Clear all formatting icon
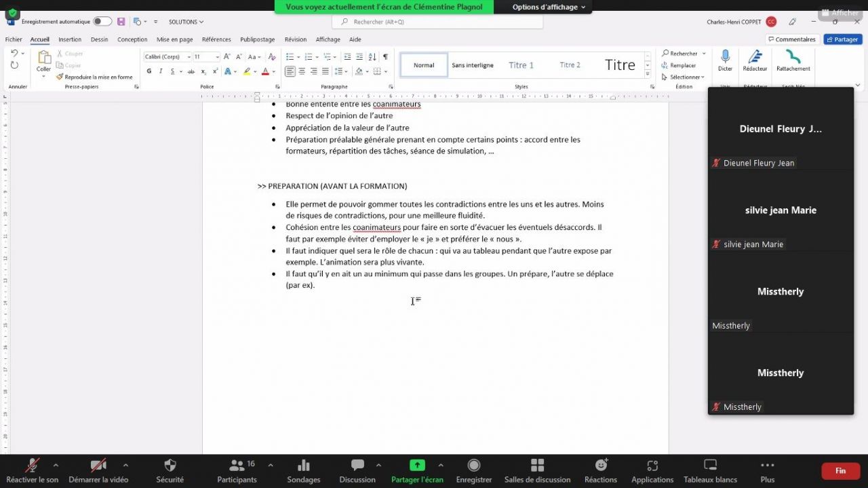The width and height of the screenshot is (868, 488). pos(272,57)
